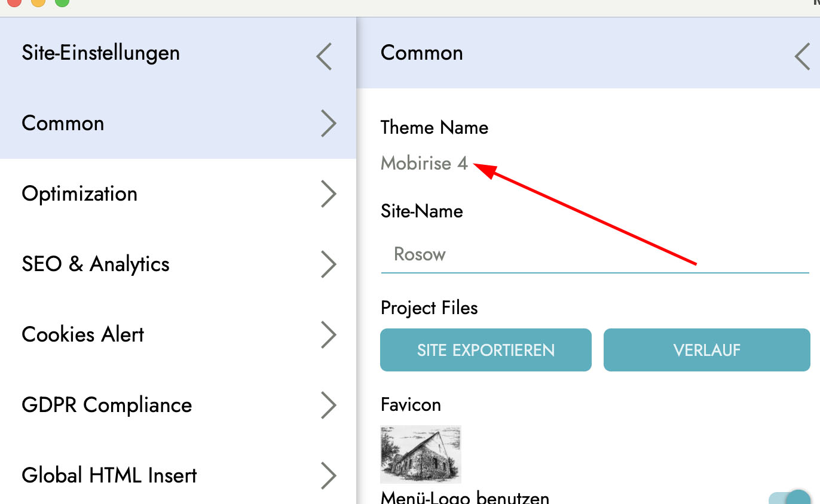Collapse Site-Einstellungen with back chevron
This screenshot has height=504, width=820.
click(x=325, y=57)
